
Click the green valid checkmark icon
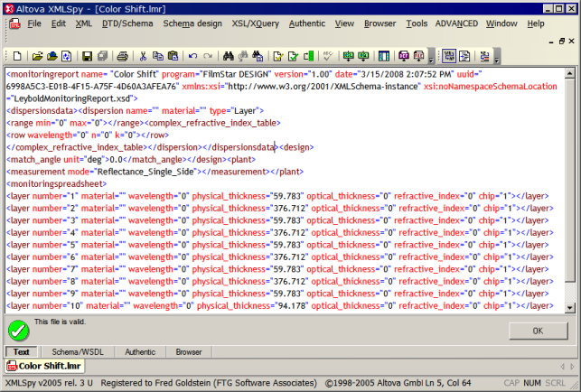[x=19, y=331]
